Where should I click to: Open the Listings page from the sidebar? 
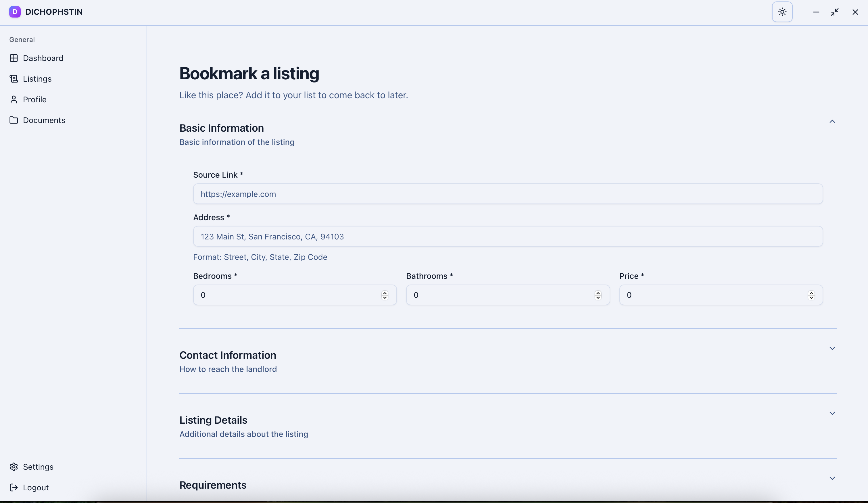[37, 79]
